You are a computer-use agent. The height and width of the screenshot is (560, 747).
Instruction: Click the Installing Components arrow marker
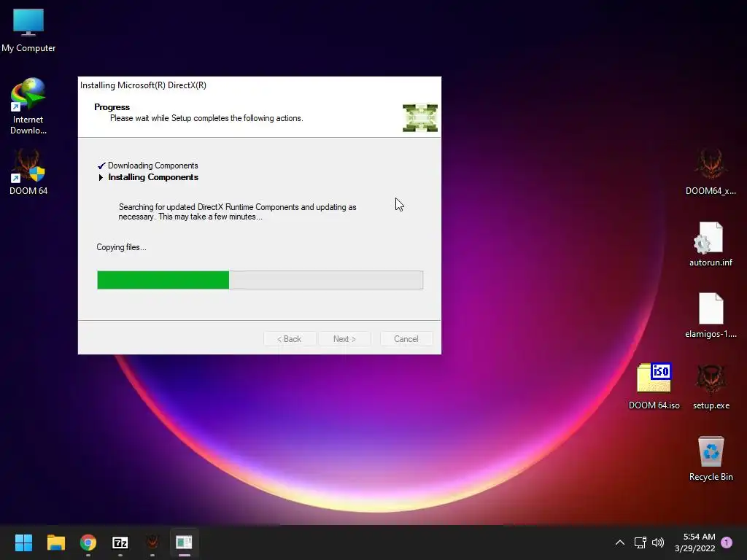[101, 178]
